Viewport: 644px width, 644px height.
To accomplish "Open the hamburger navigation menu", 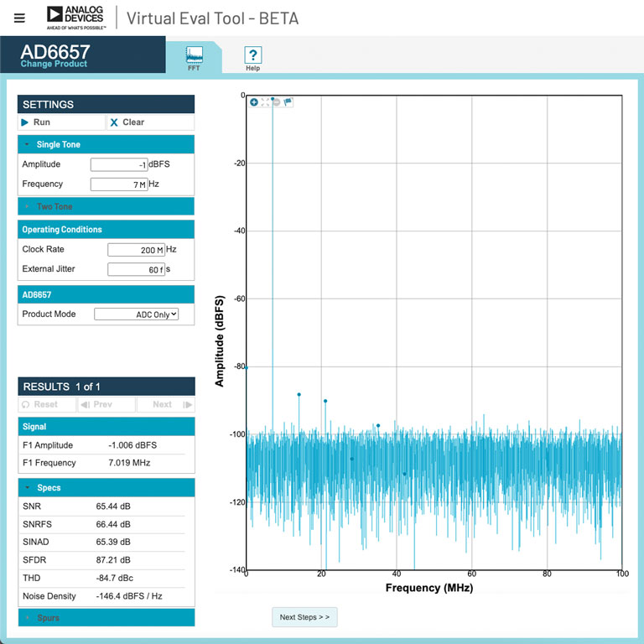I will (19, 18).
